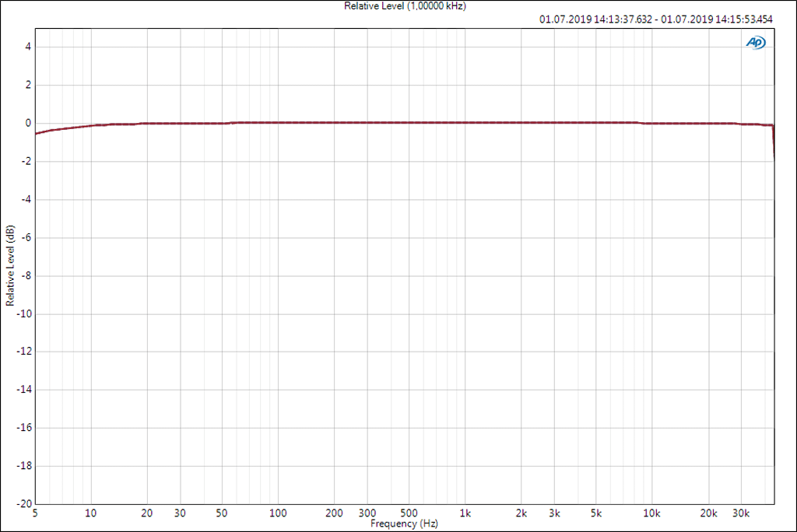Select the 5 Hz axis start label
The height and width of the screenshot is (532, 797).
[x=35, y=513]
